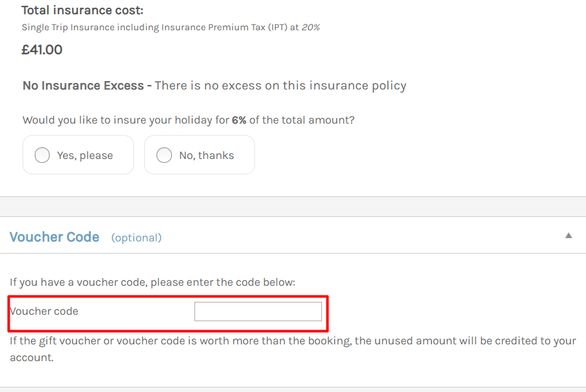This screenshot has width=586, height=392.
Task: Click the italic 20% tax rate
Action: click(310, 27)
